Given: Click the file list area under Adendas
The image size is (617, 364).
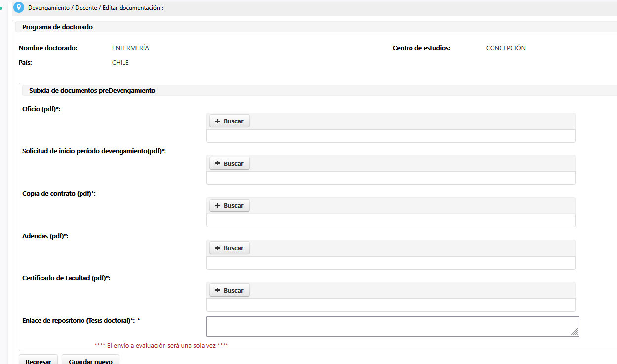Looking at the screenshot, I should [390, 263].
